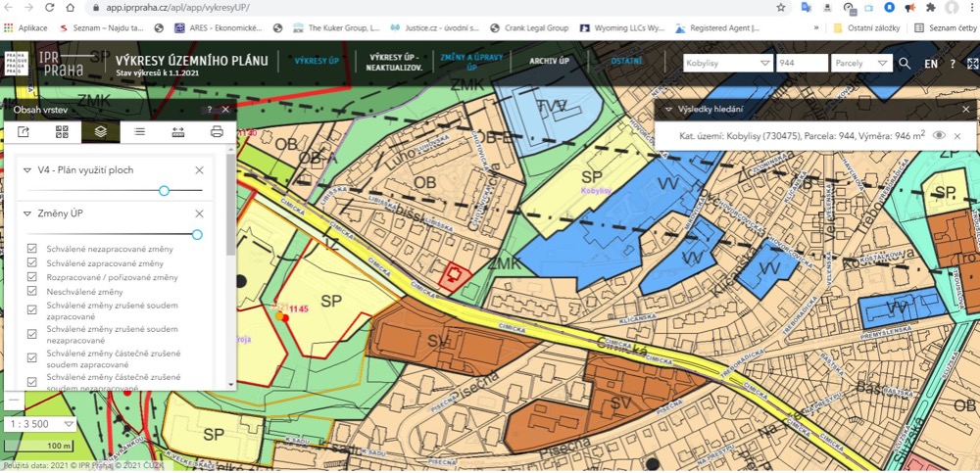Show more bookmarks with » chevron

[816, 28]
